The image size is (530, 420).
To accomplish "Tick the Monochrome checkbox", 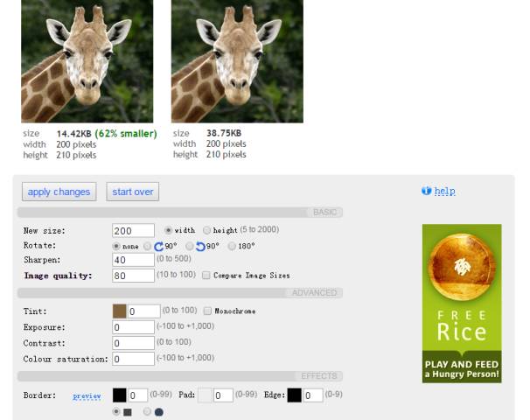I will coord(207,311).
